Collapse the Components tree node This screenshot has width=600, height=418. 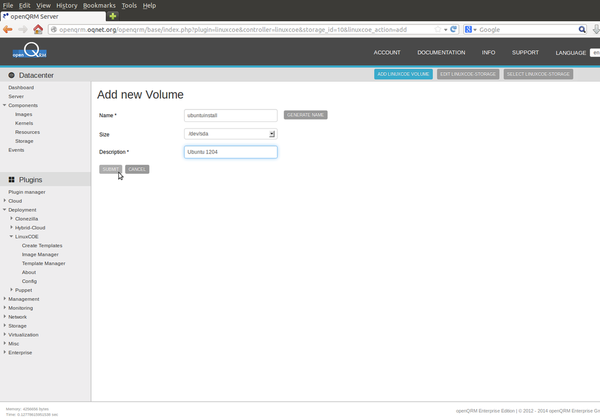click(x=5, y=105)
